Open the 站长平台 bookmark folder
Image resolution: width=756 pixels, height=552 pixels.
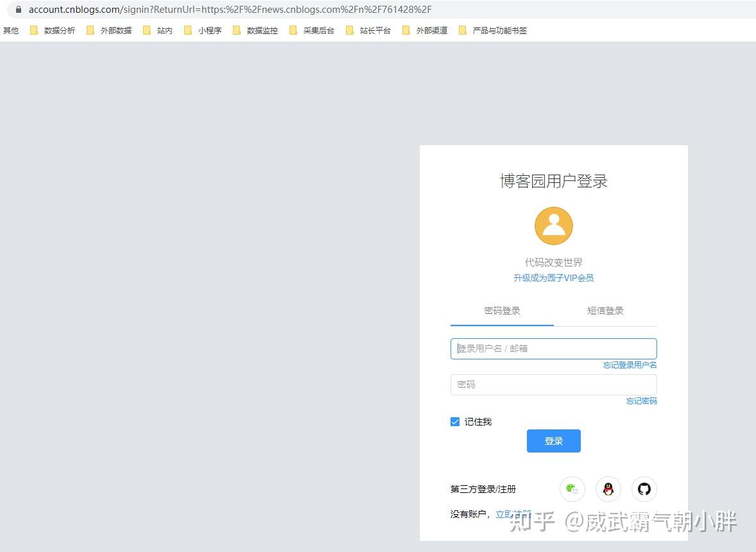point(368,30)
